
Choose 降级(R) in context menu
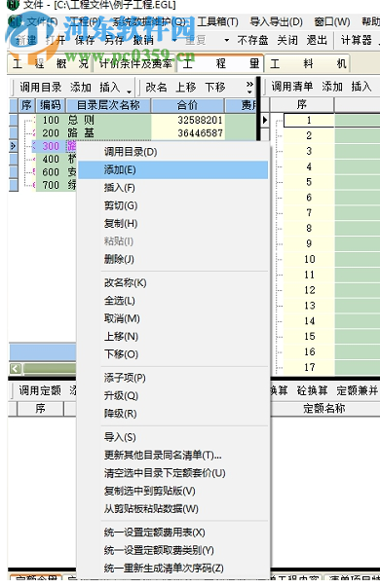[120, 414]
